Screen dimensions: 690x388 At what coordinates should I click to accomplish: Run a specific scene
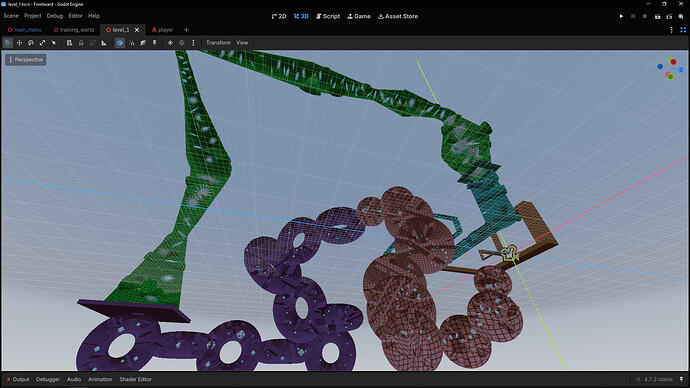tap(669, 16)
